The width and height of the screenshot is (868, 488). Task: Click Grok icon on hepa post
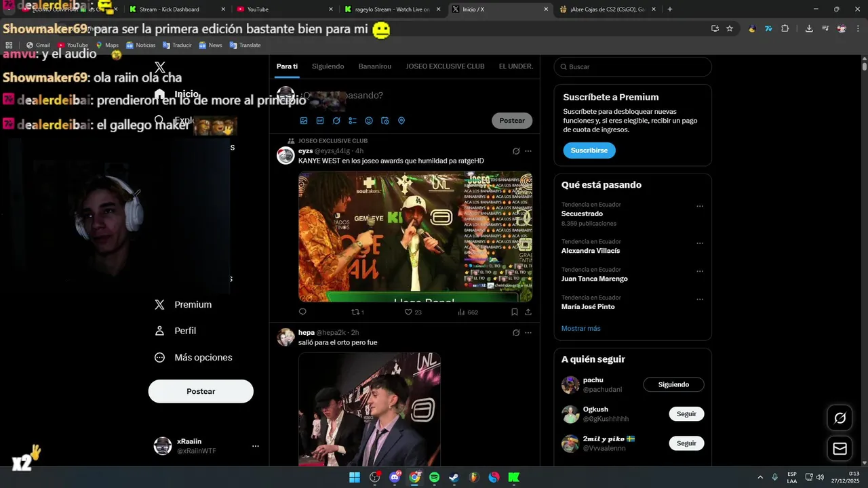516,333
